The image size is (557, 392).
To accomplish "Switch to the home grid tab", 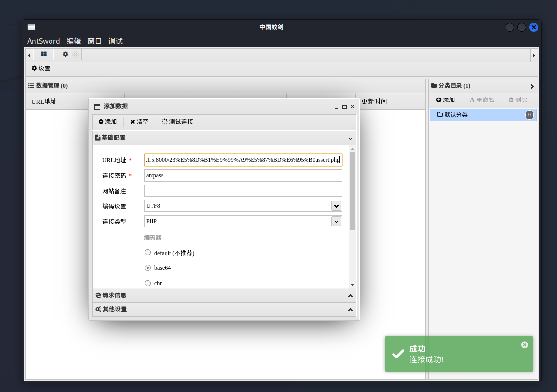I will [44, 54].
